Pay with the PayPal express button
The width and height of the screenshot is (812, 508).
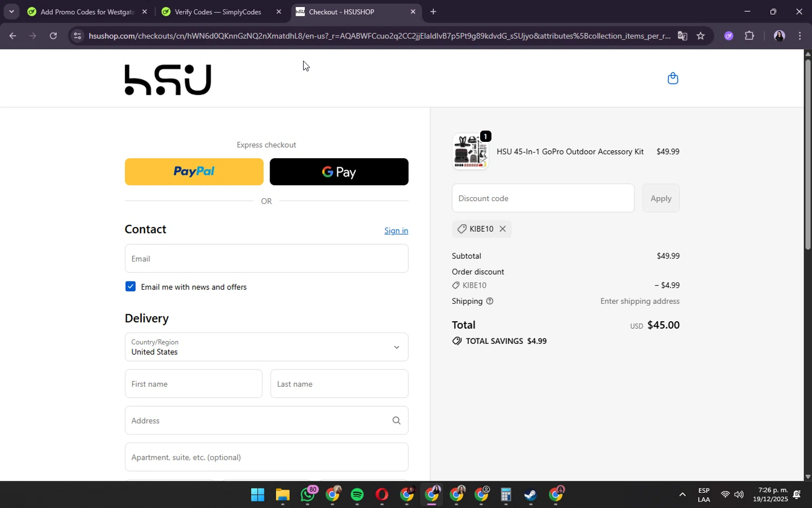pos(194,172)
